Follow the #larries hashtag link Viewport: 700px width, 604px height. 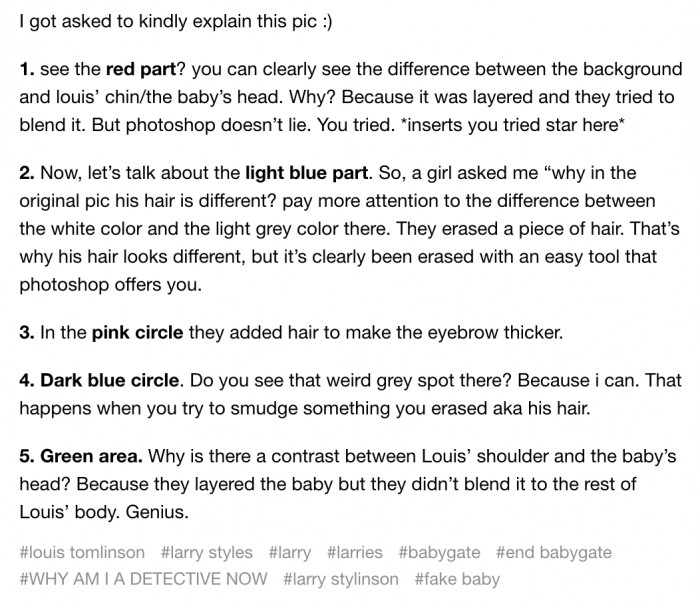pyautogui.click(x=355, y=552)
